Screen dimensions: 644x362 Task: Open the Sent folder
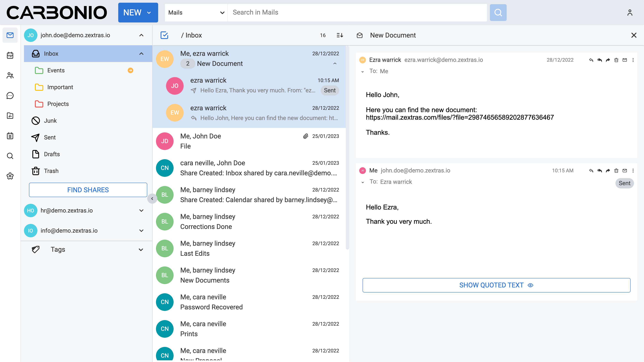(x=50, y=137)
